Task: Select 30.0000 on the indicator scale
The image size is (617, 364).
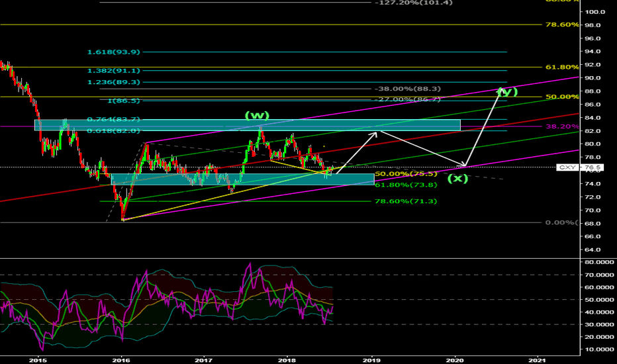Action: point(599,325)
